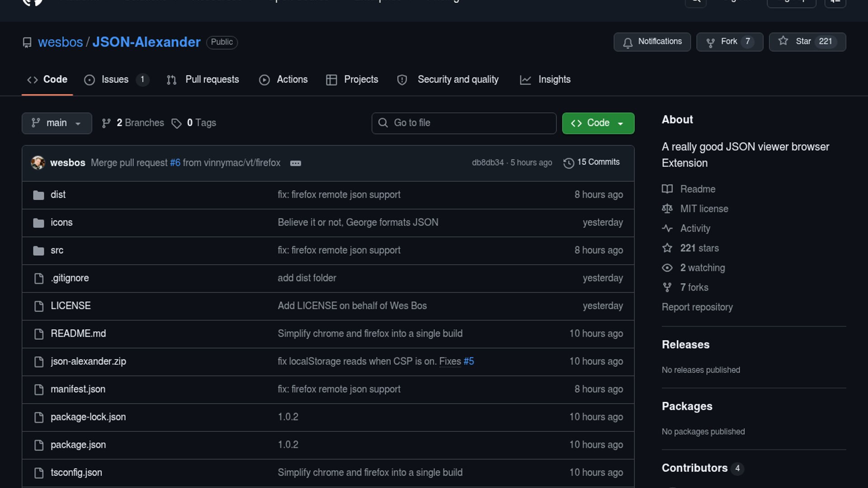Open the commit history clock icon
868x488 pixels.
[x=568, y=163]
